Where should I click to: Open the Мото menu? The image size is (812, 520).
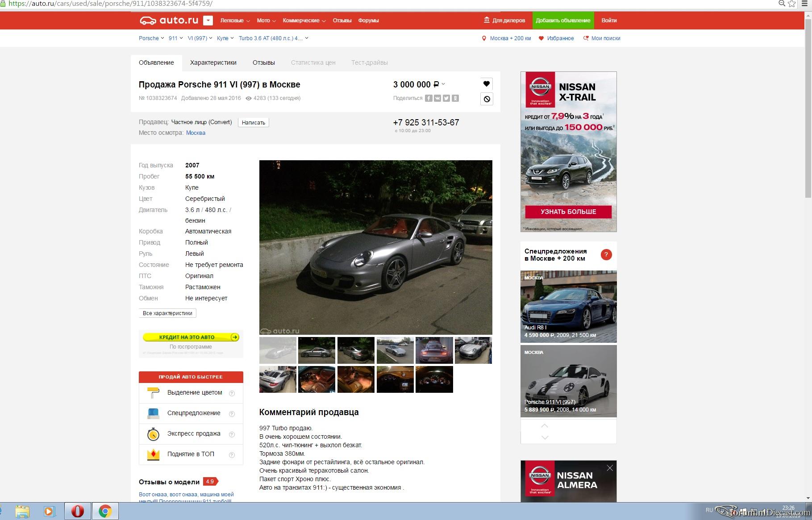266,21
